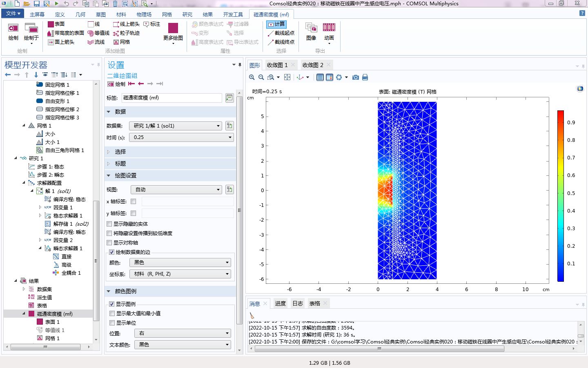Open the 时间 (s) dropdown
The height and width of the screenshot is (368, 588).
[x=230, y=137]
